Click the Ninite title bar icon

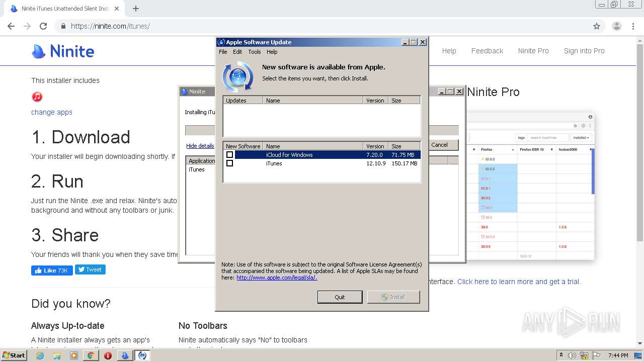[184, 92]
